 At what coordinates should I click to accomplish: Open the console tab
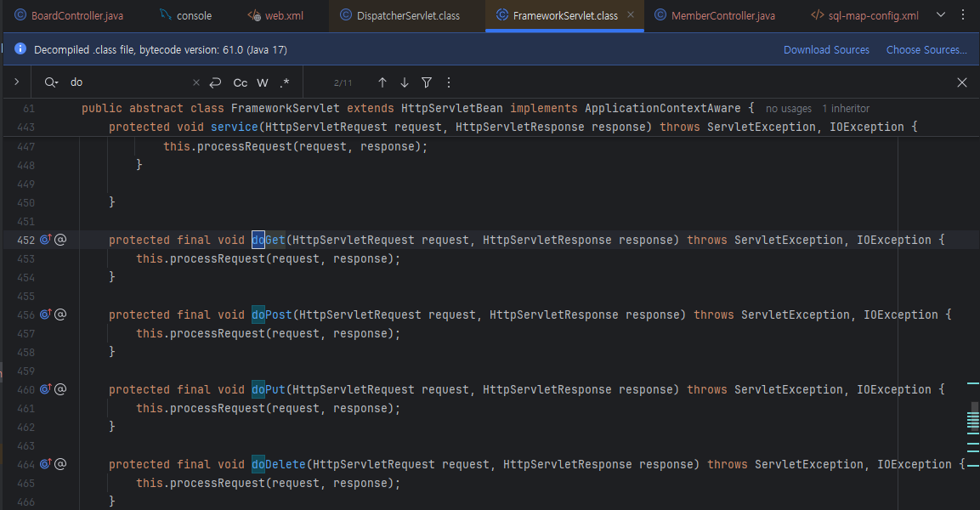coord(185,15)
